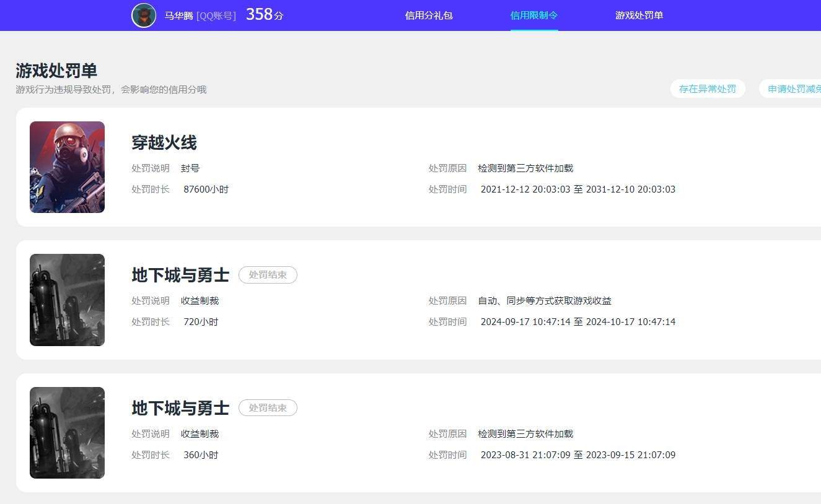Screen dimensions: 821x504
Task: Open the 游戏处罚单 tab in the header
Action: (639, 15)
